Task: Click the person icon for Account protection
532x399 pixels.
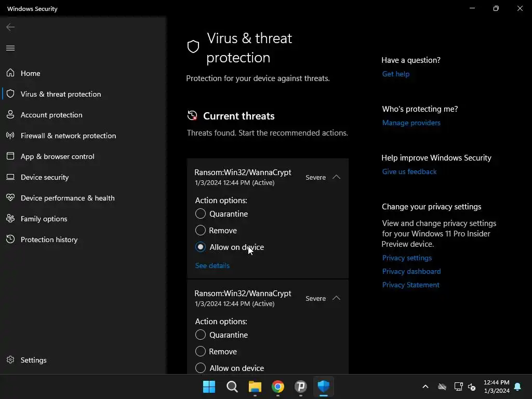Action: pos(10,115)
